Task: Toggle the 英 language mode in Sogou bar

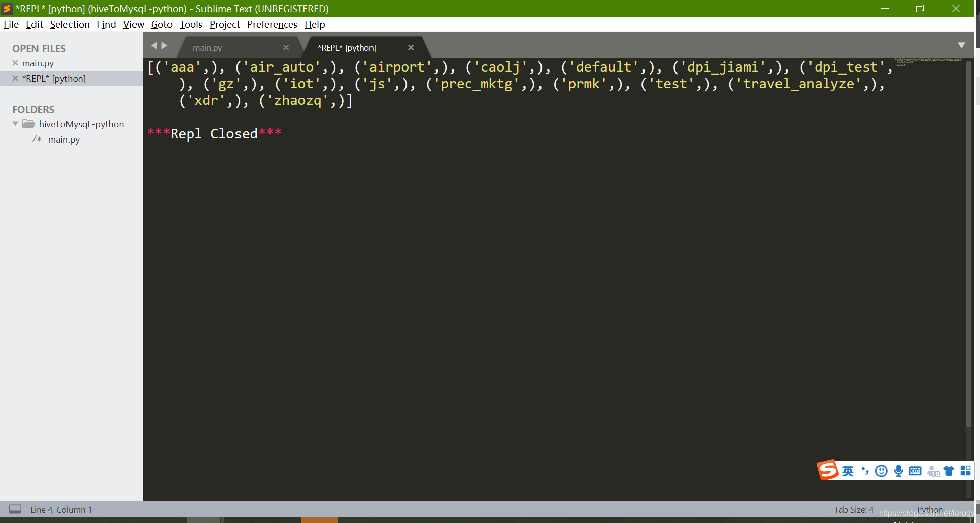Action: coord(848,471)
